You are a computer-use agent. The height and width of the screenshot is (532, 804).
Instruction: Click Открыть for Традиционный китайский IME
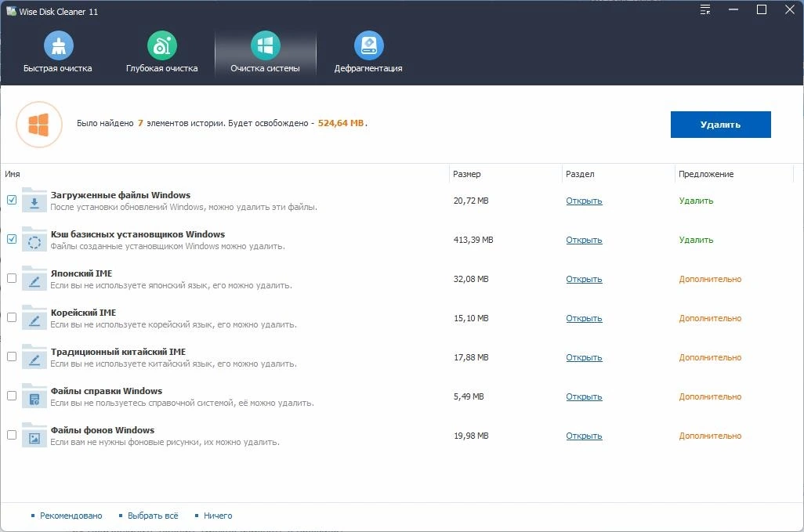(584, 358)
